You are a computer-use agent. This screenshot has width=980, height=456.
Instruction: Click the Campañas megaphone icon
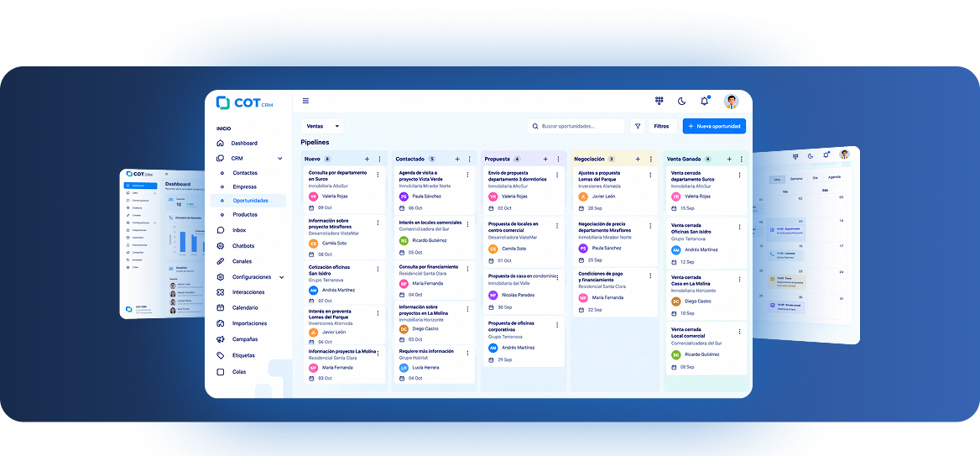tap(220, 339)
